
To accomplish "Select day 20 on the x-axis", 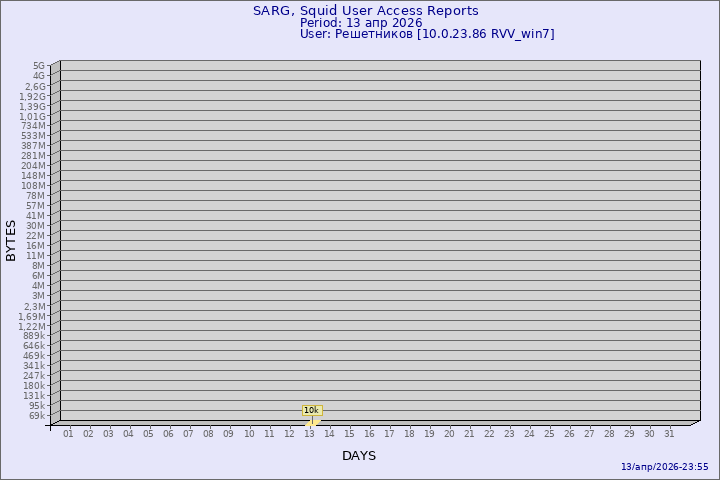I will [449, 433].
